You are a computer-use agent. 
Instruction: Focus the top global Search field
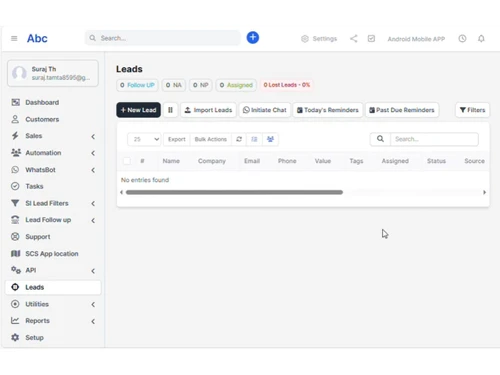coord(163,38)
